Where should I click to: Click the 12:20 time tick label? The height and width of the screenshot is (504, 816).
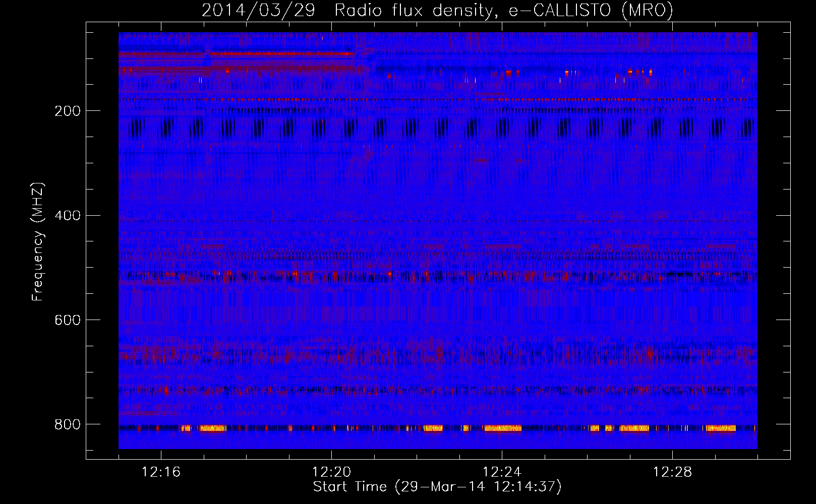332,472
